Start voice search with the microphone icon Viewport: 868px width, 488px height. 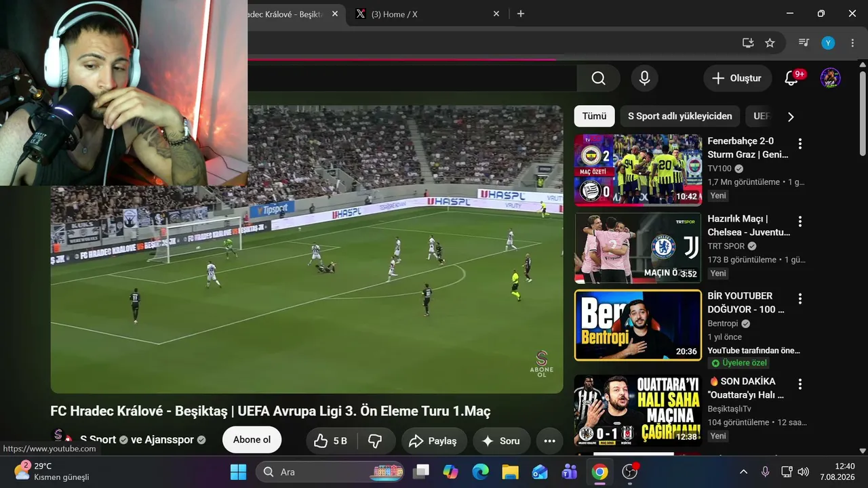click(644, 79)
